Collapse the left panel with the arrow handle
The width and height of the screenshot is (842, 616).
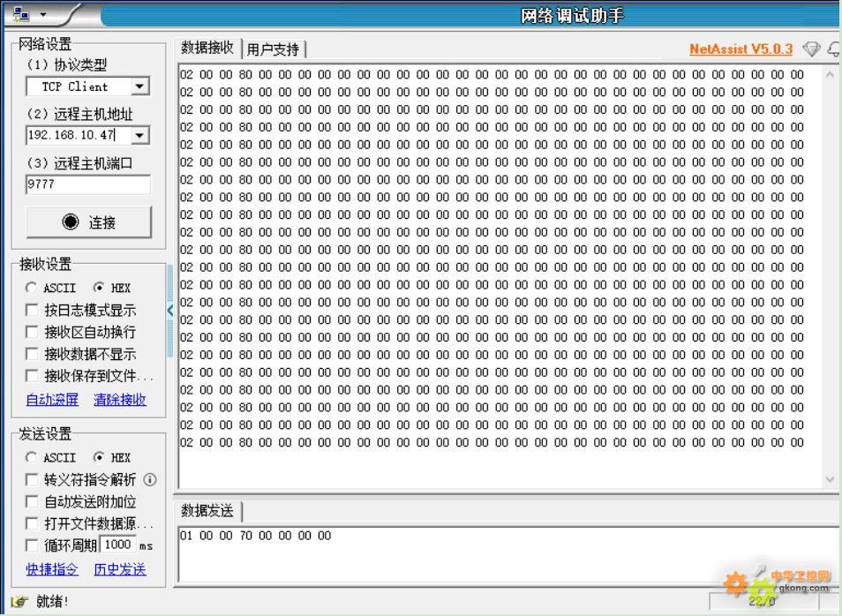pyautogui.click(x=170, y=310)
